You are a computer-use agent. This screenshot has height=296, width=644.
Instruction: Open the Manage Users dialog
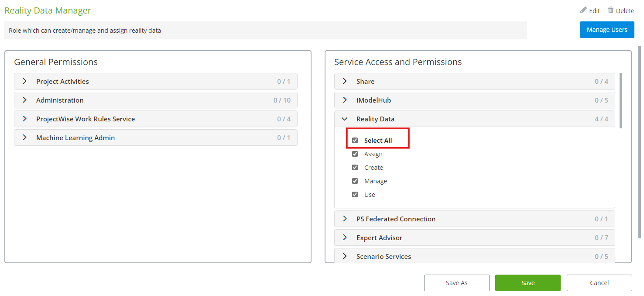607,30
